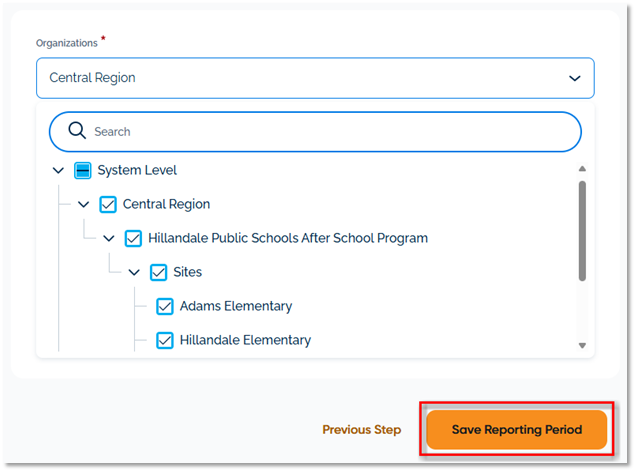
Task: Collapse Hillandale Public Schools node arrow
Action: [109, 238]
